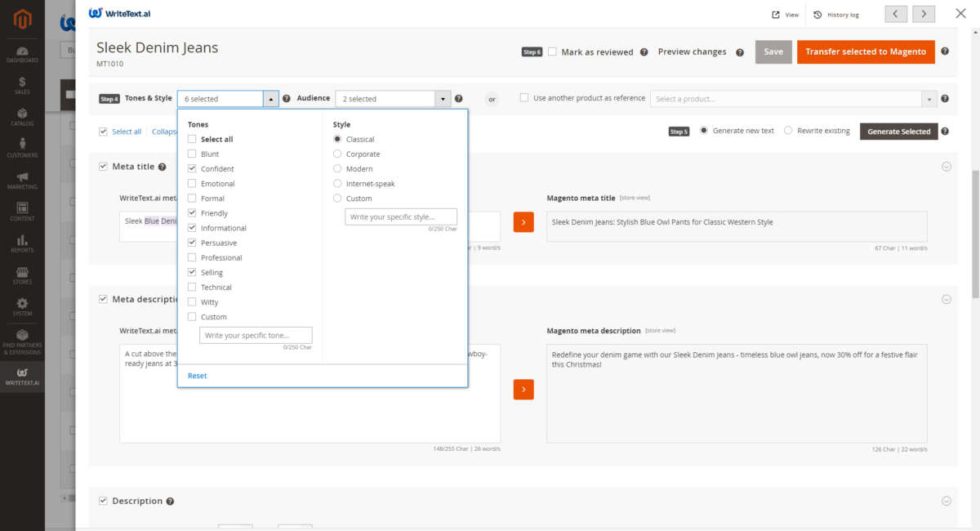Image resolution: width=980 pixels, height=531 pixels.
Task: Click the View external link icon
Action: (x=776, y=15)
